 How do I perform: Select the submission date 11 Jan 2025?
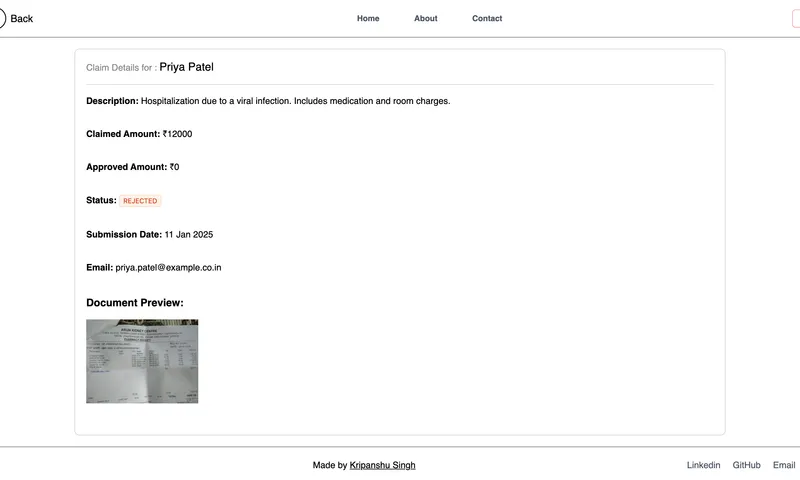189,235
